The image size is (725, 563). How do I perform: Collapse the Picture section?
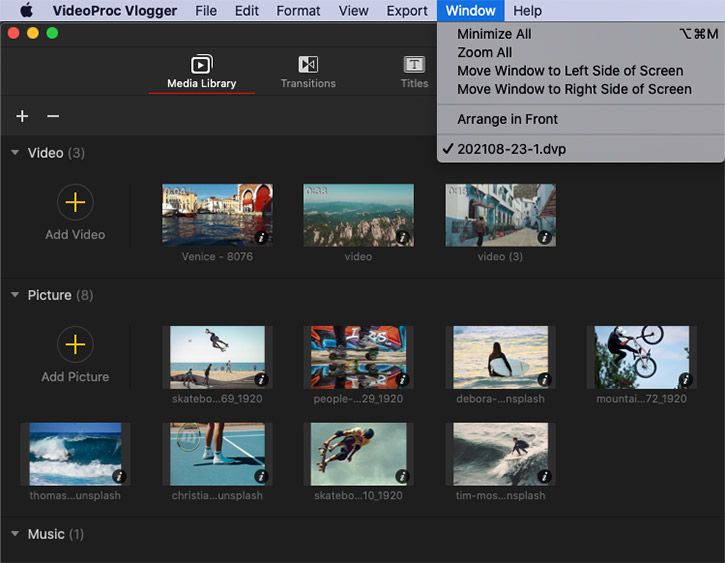click(x=15, y=295)
